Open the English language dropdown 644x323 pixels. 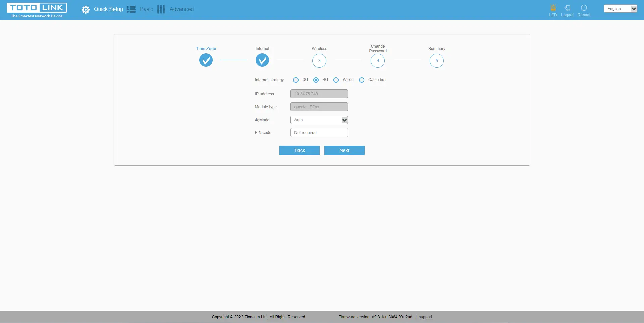coord(620,9)
